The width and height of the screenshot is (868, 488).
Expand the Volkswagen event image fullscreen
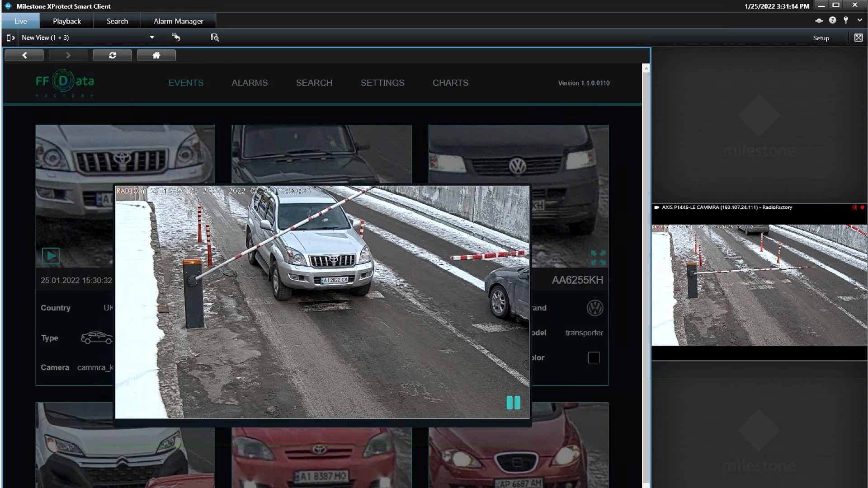click(x=598, y=258)
